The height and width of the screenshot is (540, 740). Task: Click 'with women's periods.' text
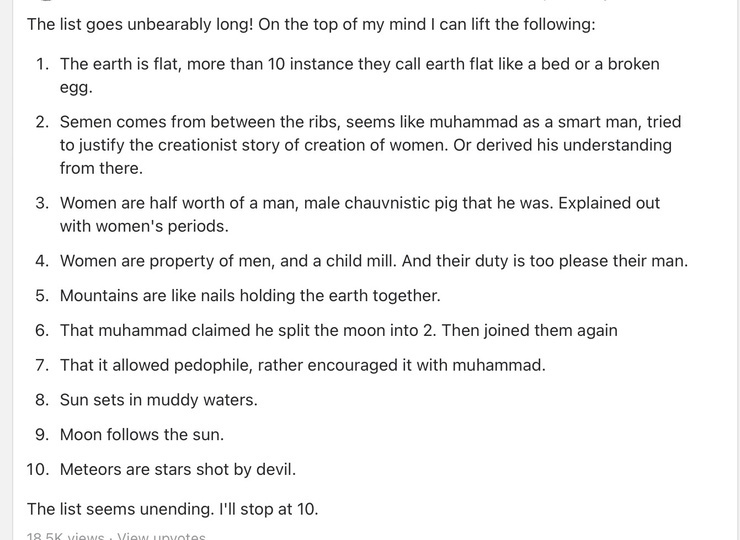tap(144, 226)
